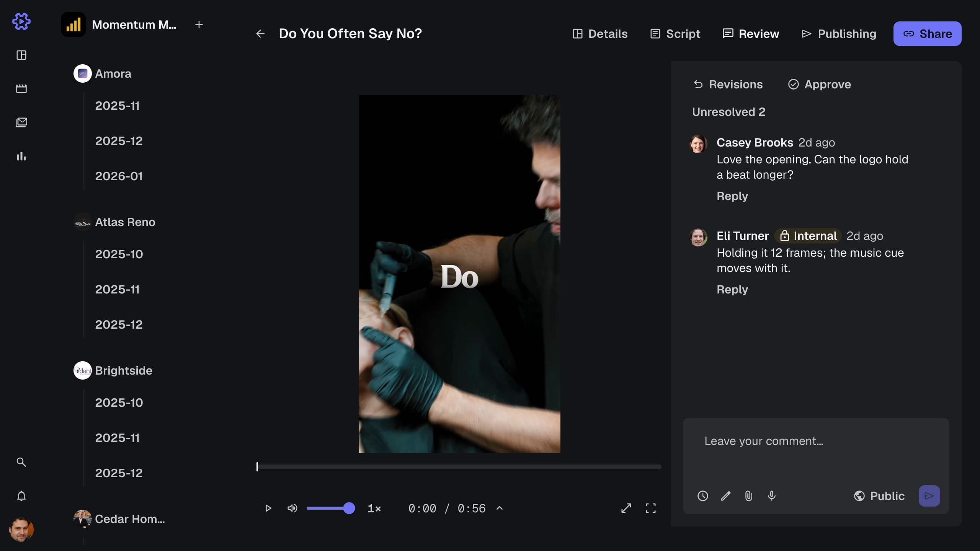
Task: Open search from the sidebar magnifier
Action: (21, 462)
